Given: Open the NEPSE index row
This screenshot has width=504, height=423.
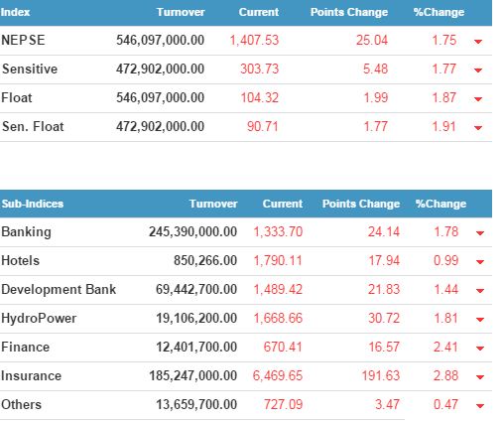Looking at the screenshot, I should coord(246,41).
